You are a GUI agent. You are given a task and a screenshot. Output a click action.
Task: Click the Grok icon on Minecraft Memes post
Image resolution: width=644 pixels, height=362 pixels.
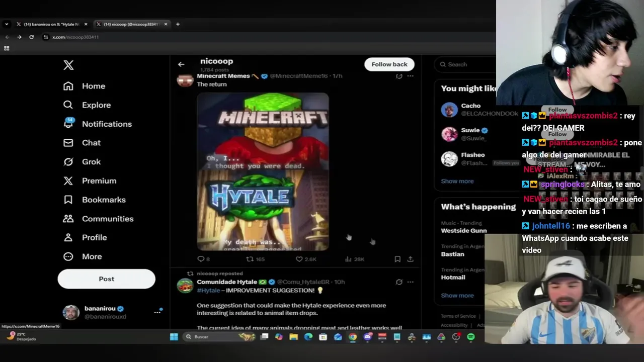399,76
